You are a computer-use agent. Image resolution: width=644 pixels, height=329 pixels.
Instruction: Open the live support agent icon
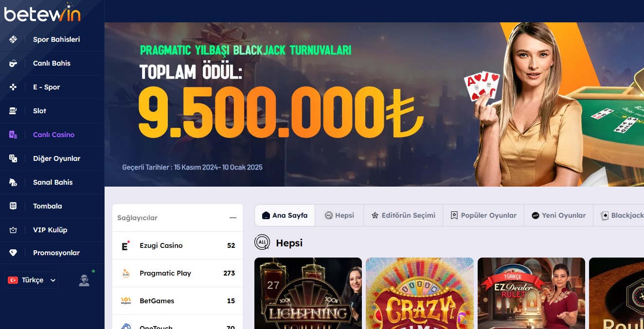pos(84,280)
